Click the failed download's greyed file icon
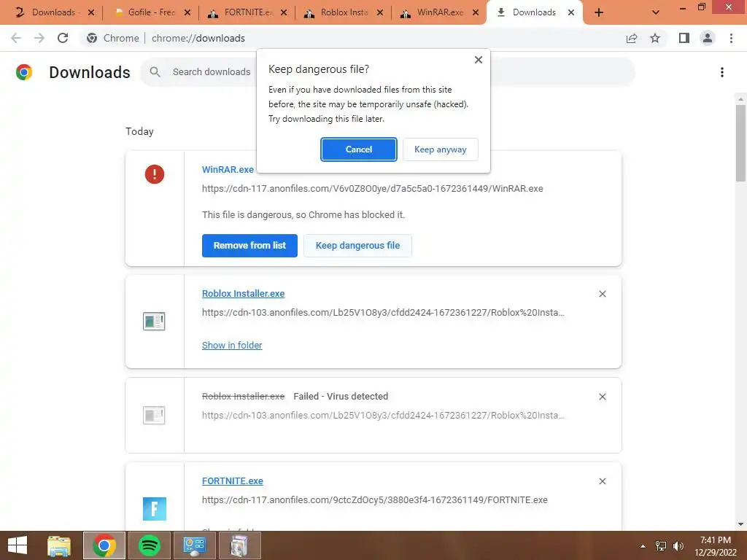747x560 pixels. [154, 415]
